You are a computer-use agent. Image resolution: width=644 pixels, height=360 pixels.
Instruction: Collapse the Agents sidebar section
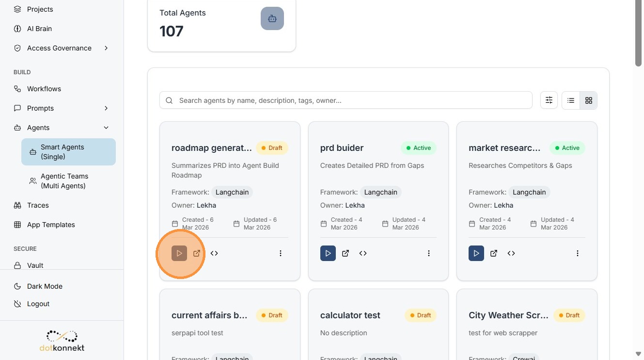(x=106, y=128)
